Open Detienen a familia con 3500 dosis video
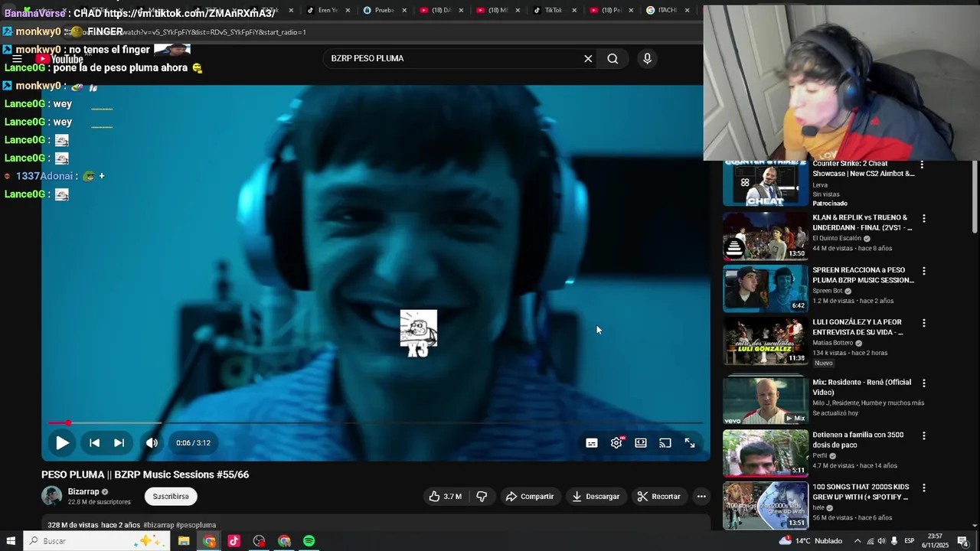Viewport: 980px width, 551px height. [766, 453]
